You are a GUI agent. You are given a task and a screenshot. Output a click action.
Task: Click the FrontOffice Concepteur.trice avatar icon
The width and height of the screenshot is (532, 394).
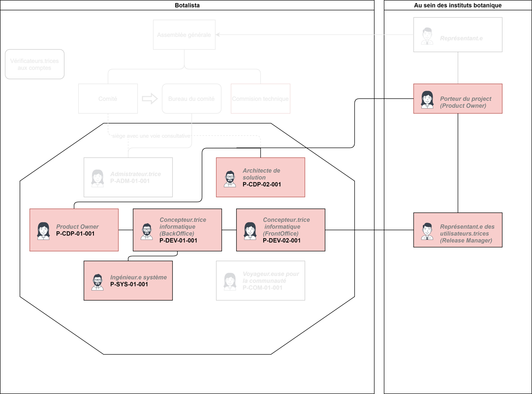(x=250, y=231)
